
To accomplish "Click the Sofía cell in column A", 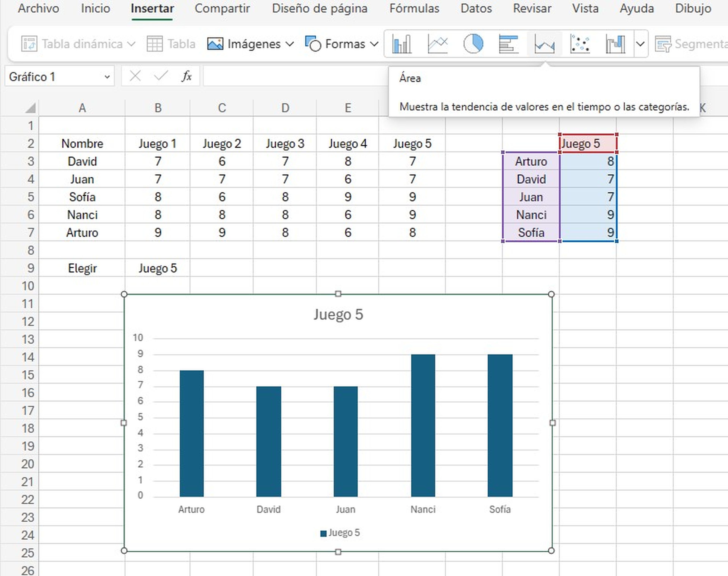I will click(x=82, y=197).
